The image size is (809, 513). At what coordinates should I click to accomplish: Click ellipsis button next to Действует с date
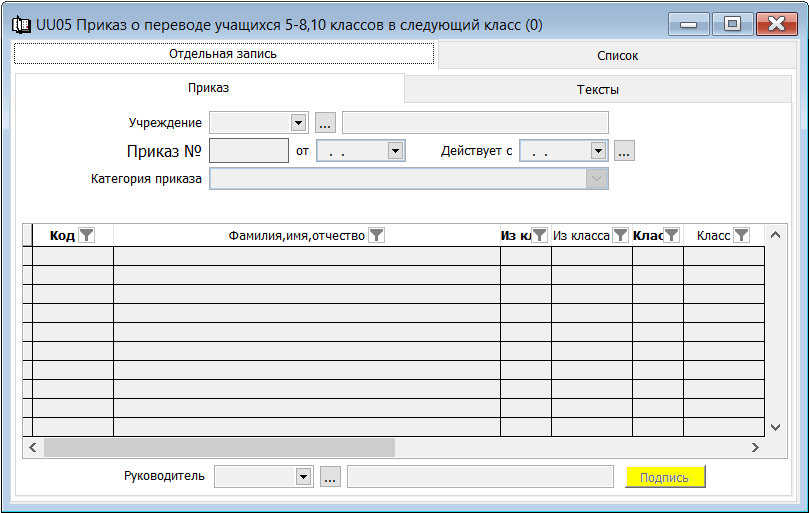coord(624,151)
